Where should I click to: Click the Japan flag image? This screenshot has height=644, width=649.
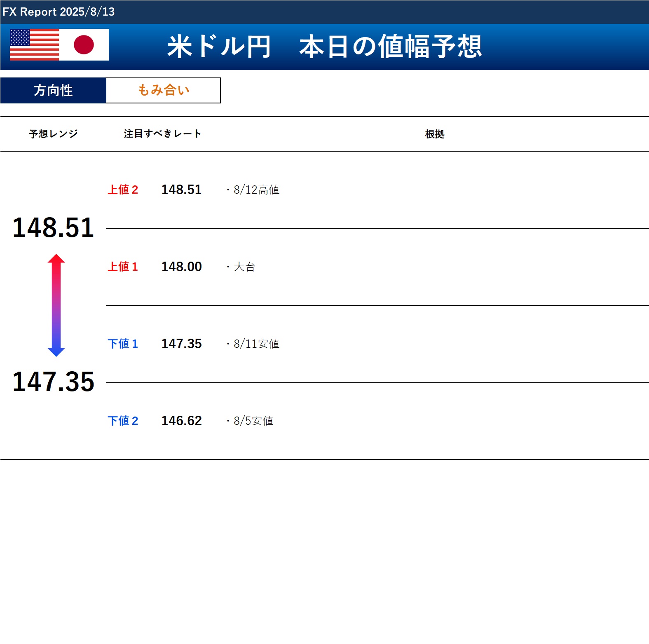pyautogui.click(x=84, y=44)
